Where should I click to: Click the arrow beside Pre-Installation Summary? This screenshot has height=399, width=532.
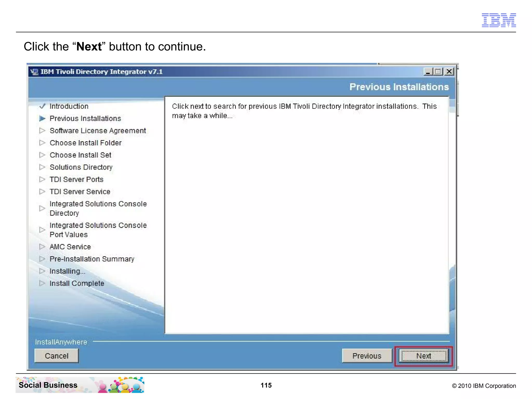click(x=42, y=259)
